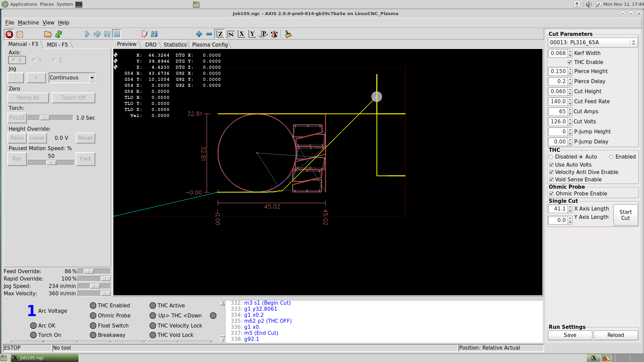This screenshot has height=362, width=644.
Task: Toggle machine power icon
Action: (x=20, y=34)
